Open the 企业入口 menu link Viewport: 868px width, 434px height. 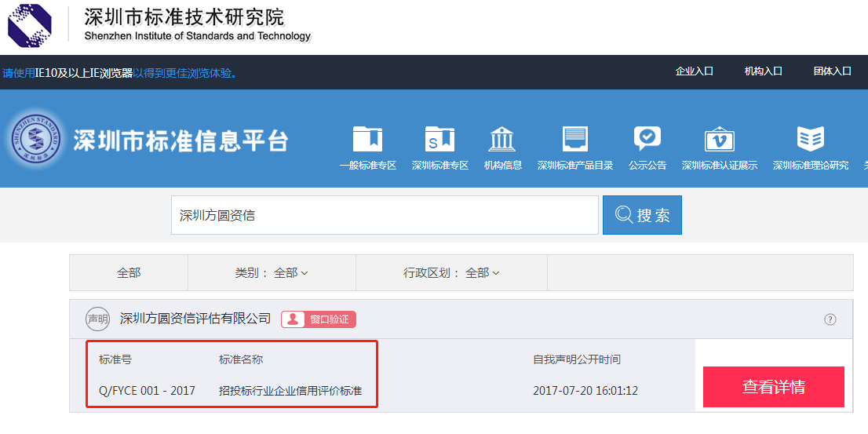tap(694, 71)
